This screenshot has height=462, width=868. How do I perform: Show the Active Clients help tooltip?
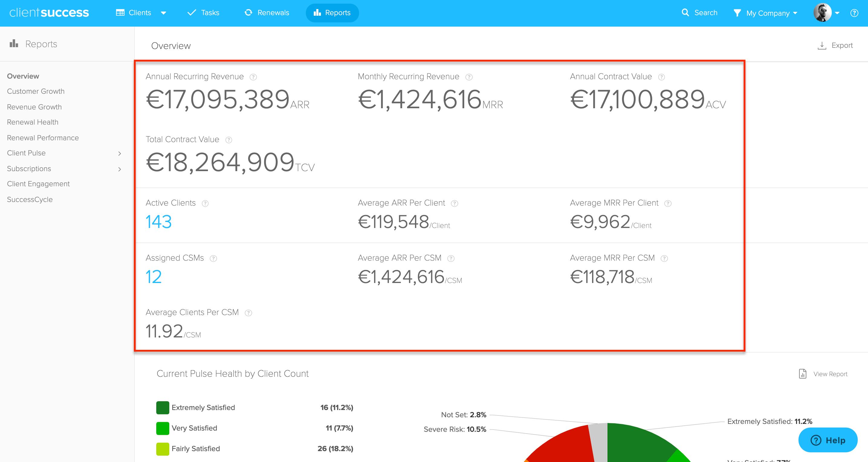tap(205, 203)
